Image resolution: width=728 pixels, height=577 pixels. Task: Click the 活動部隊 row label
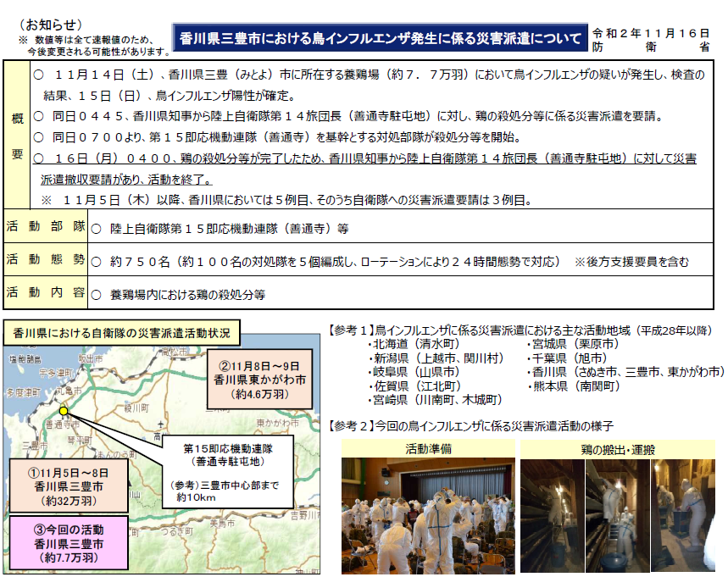pos(46,226)
